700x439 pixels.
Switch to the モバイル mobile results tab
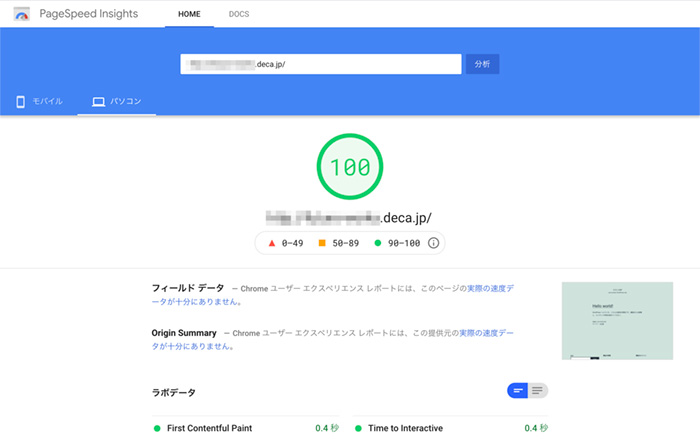click(39, 101)
